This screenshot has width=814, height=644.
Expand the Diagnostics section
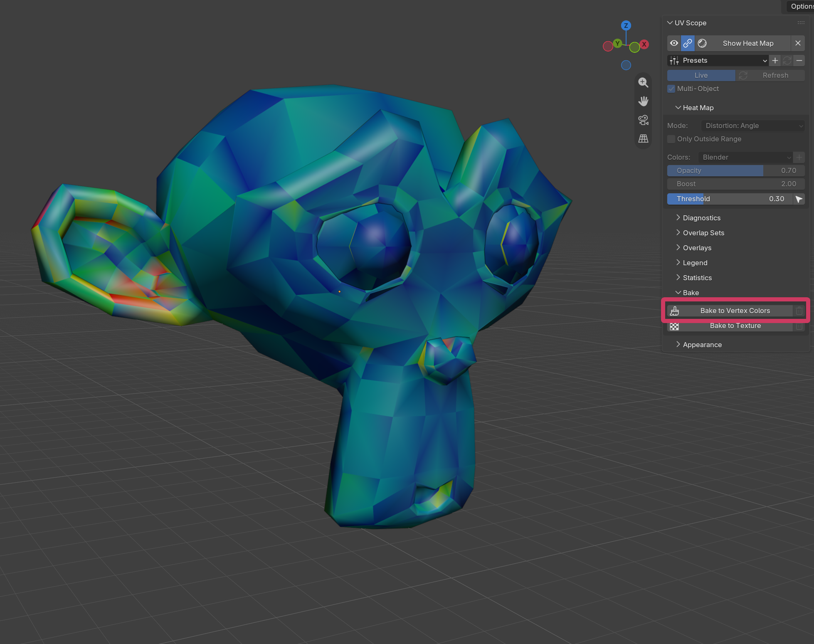point(698,218)
